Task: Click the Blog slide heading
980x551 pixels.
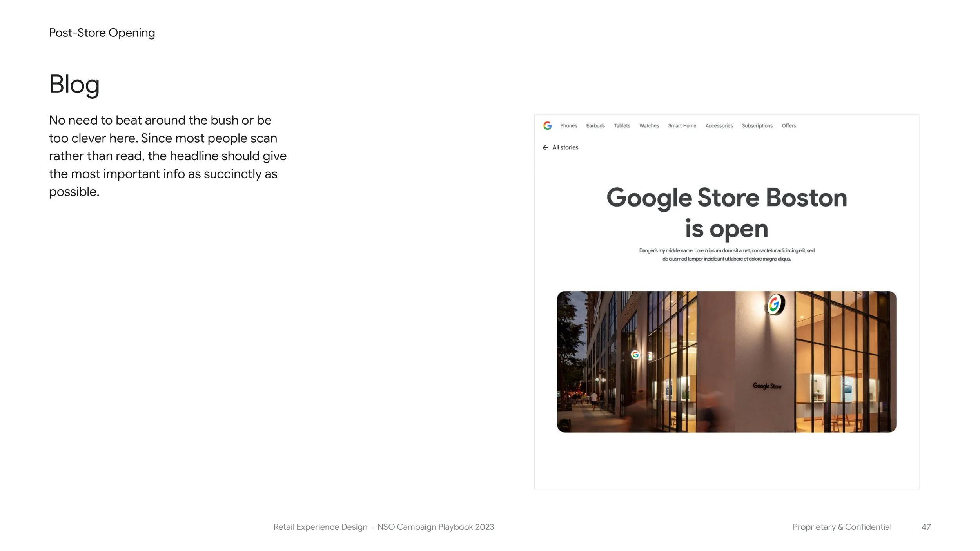Action: point(74,84)
